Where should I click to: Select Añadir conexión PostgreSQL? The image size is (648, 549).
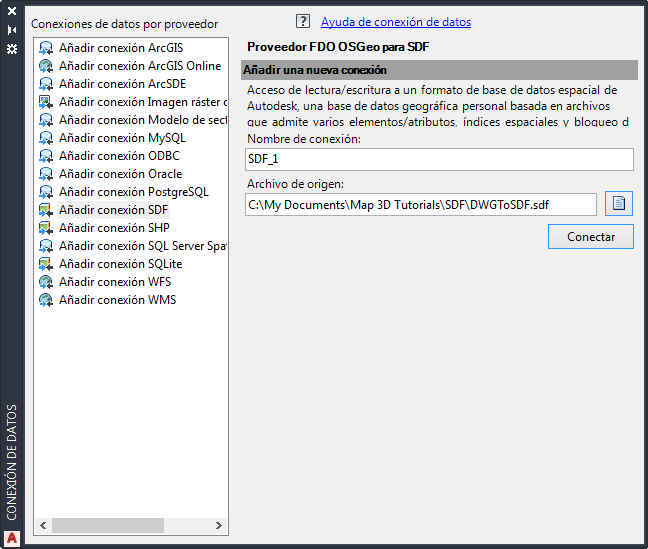[133, 192]
